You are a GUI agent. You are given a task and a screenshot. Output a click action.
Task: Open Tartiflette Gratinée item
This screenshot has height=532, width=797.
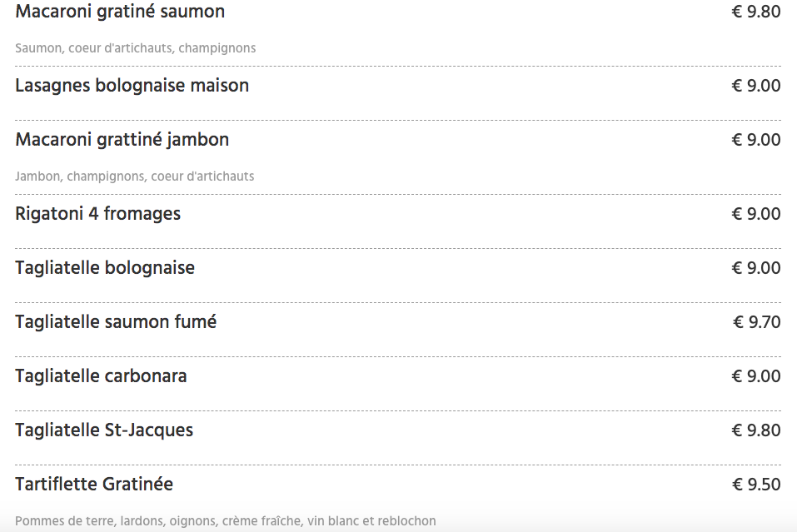point(94,485)
